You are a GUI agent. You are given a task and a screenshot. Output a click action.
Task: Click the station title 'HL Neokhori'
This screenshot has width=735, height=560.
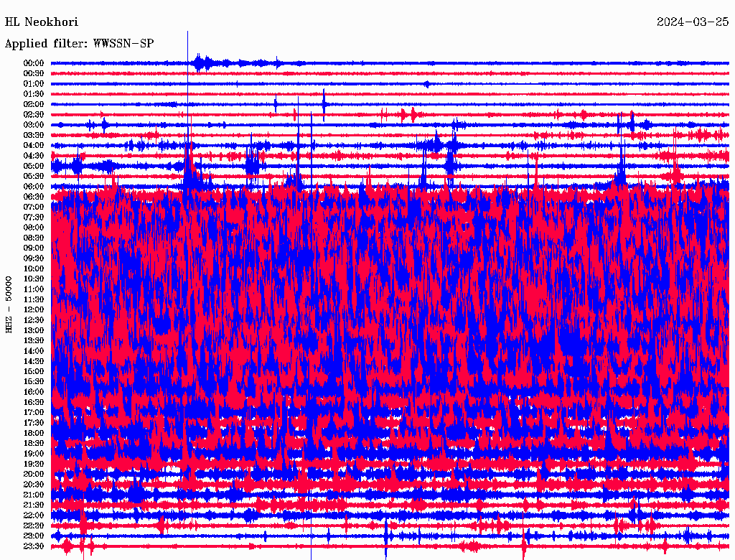[41, 22]
